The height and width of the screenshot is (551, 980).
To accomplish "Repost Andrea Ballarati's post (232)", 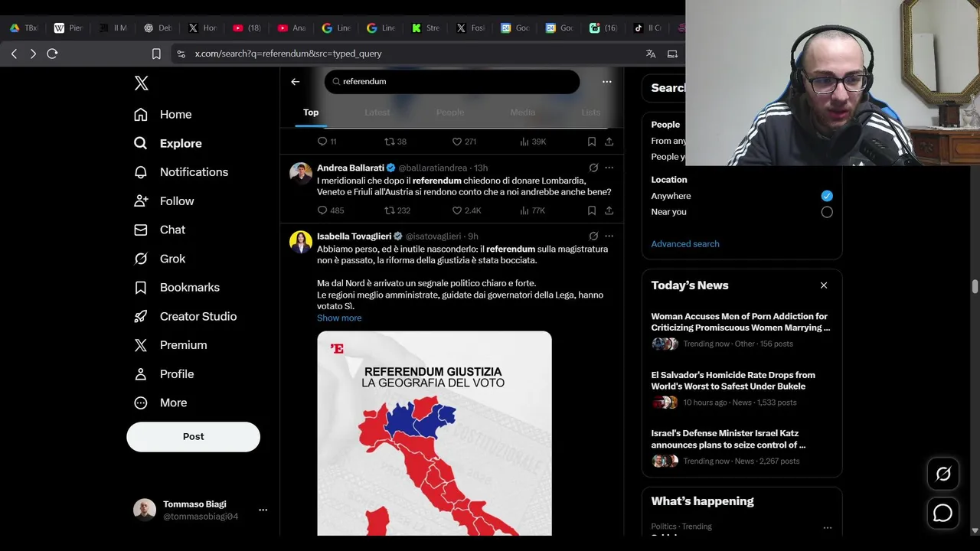I will pos(390,210).
